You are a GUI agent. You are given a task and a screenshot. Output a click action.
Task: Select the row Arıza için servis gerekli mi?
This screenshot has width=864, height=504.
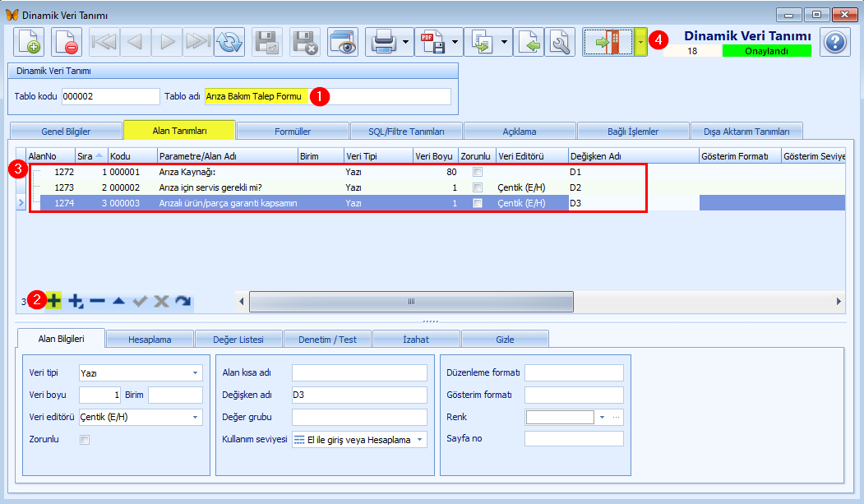coord(437,187)
